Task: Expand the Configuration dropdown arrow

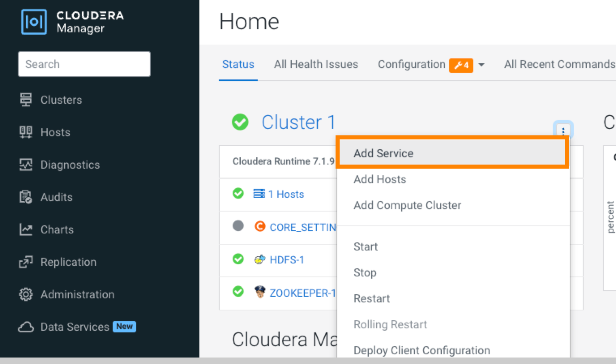Action: pos(481,65)
